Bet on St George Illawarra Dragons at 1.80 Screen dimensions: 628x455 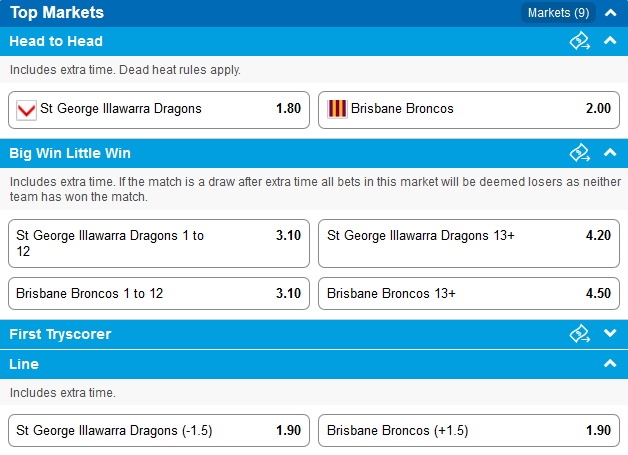click(159, 110)
